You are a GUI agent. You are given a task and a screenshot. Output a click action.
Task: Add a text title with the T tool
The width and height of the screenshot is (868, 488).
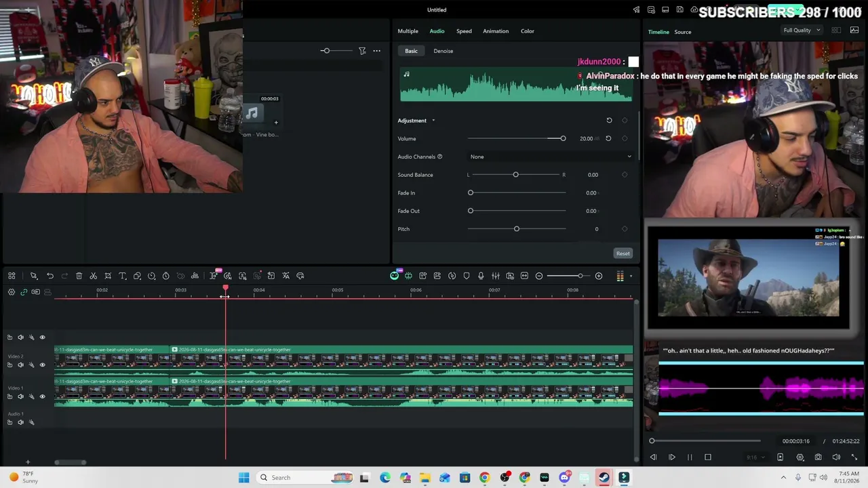coord(123,276)
